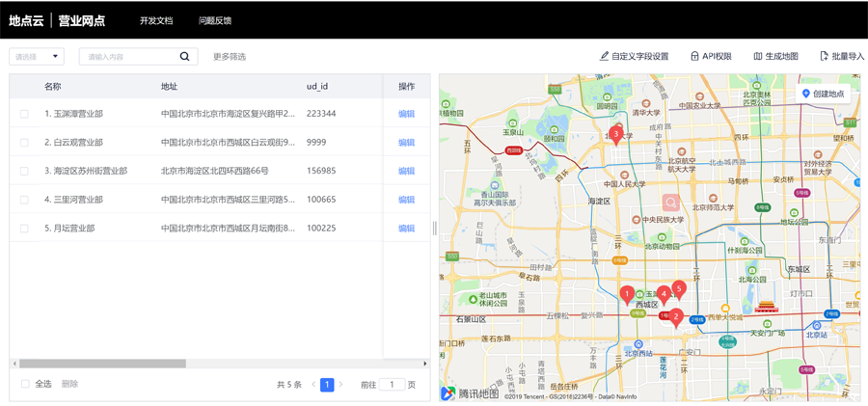Click the search magnifier icon
The height and width of the screenshot is (406, 868).
click(185, 57)
